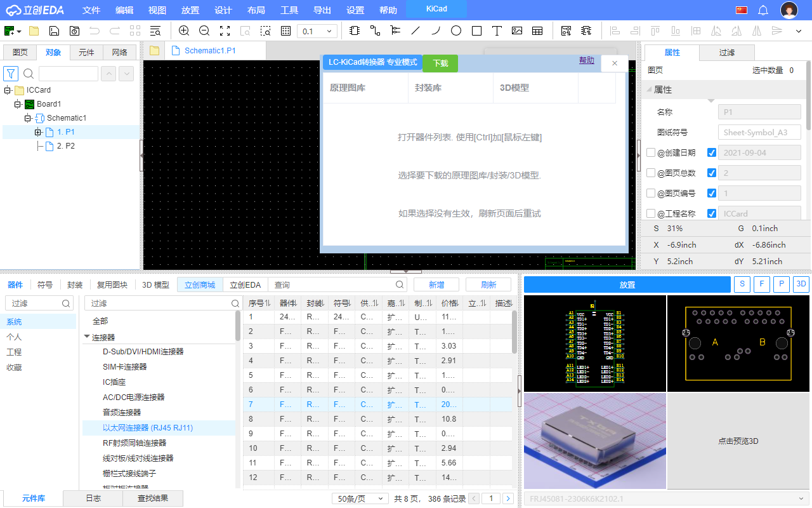Select the place component chip icon
This screenshot has height=508, width=812.
click(x=354, y=30)
